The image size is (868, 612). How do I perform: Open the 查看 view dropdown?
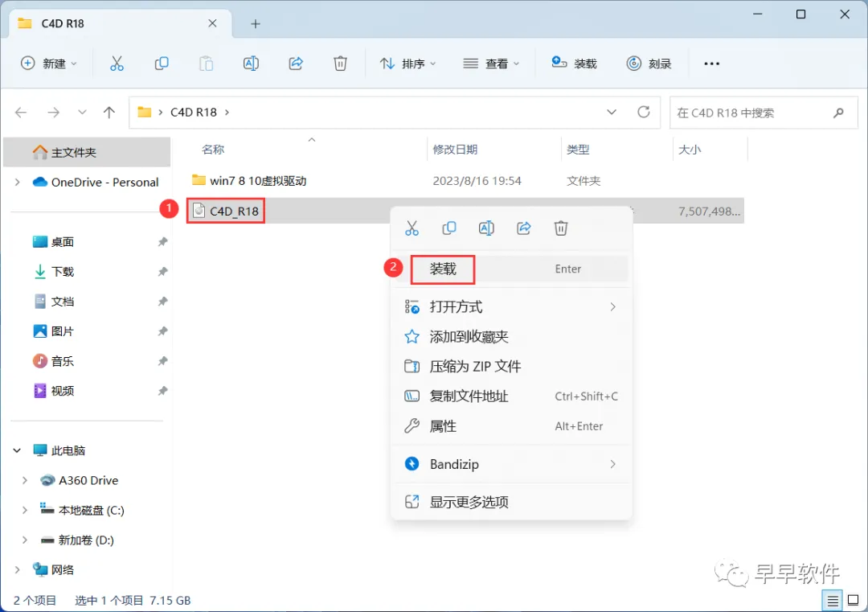(491, 64)
